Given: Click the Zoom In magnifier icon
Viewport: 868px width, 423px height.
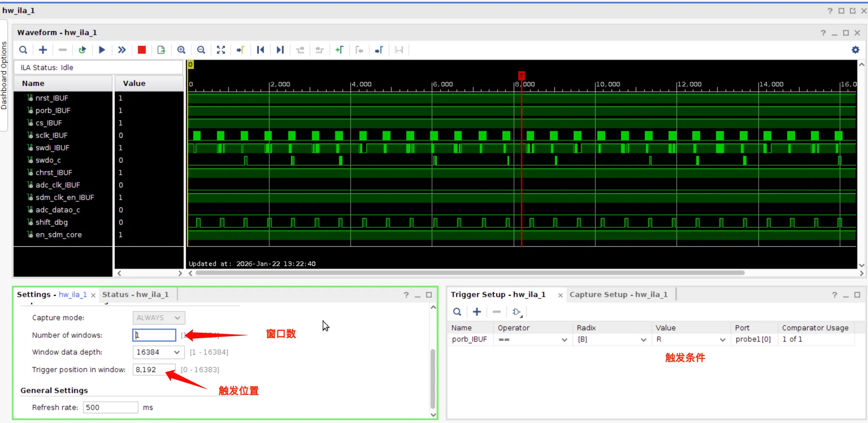Looking at the screenshot, I should [x=181, y=50].
